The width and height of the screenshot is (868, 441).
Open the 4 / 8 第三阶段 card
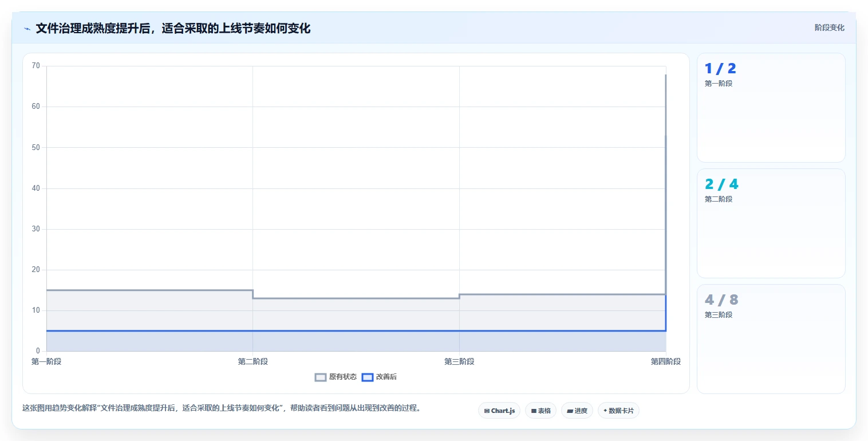pos(771,339)
